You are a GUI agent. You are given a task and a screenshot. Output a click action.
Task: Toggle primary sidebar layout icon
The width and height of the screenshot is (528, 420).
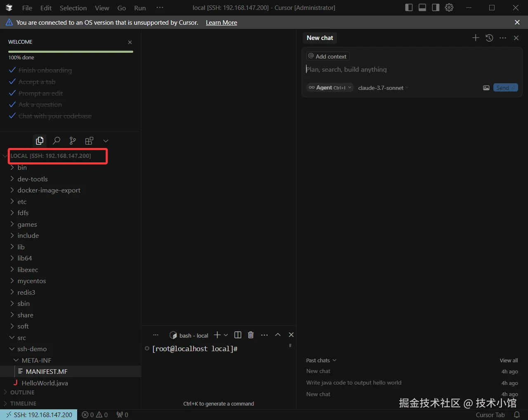[409, 7]
